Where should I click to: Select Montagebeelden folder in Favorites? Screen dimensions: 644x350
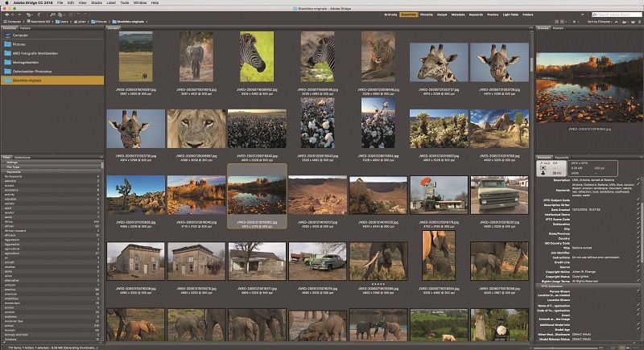[52, 63]
